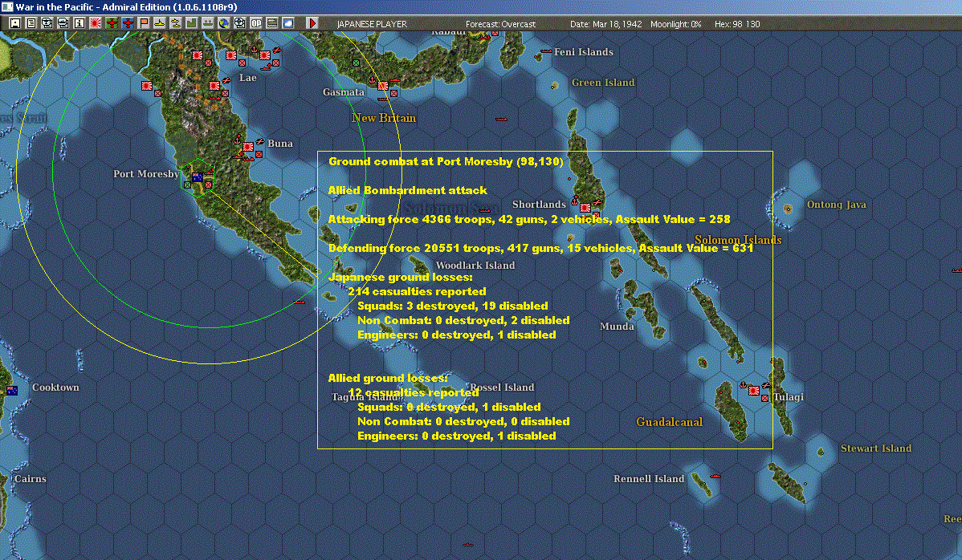Click the Ontong Java label
This screenshot has width=962, height=560.
tap(836, 205)
